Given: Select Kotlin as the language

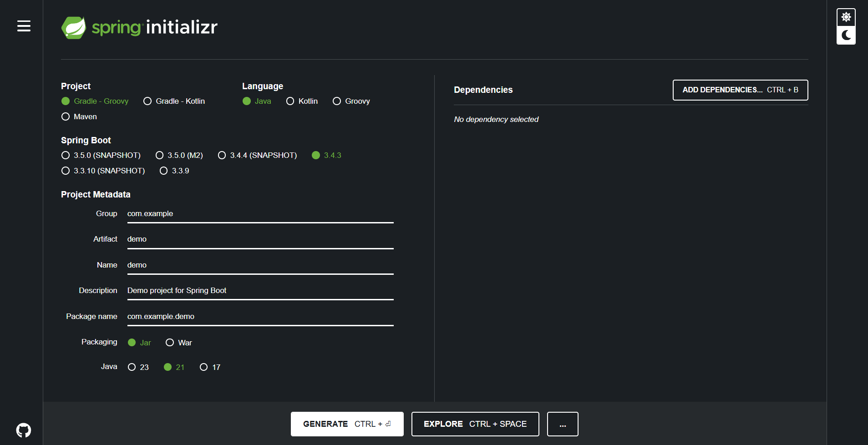Looking at the screenshot, I should pos(302,101).
